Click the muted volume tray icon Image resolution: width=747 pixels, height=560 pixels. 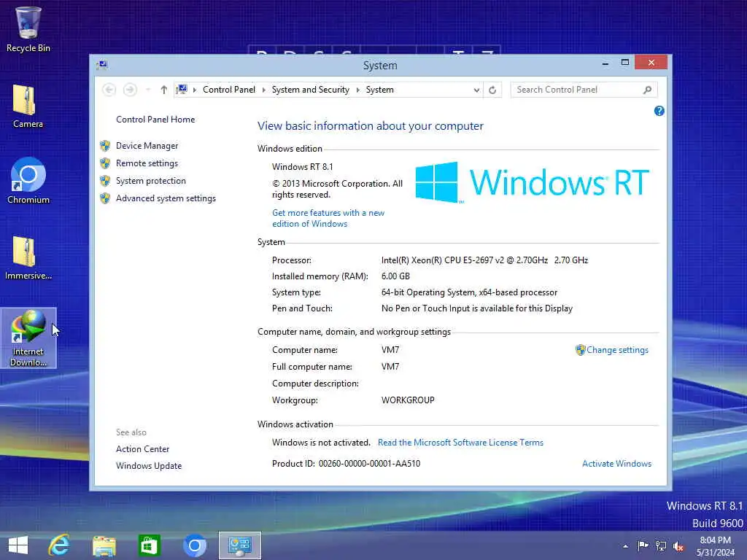tap(678, 546)
